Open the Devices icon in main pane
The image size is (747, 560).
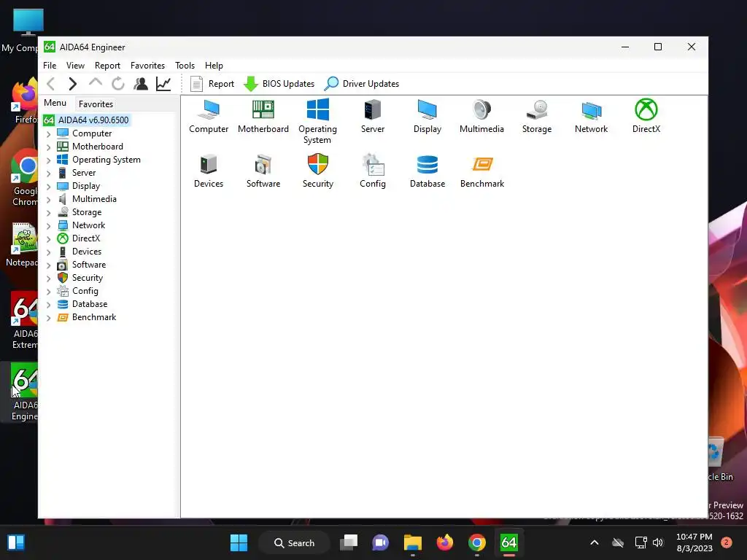[208, 171]
